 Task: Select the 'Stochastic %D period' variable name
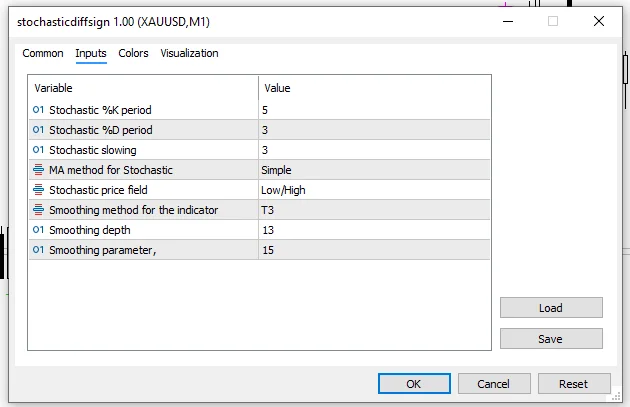(x=100, y=130)
